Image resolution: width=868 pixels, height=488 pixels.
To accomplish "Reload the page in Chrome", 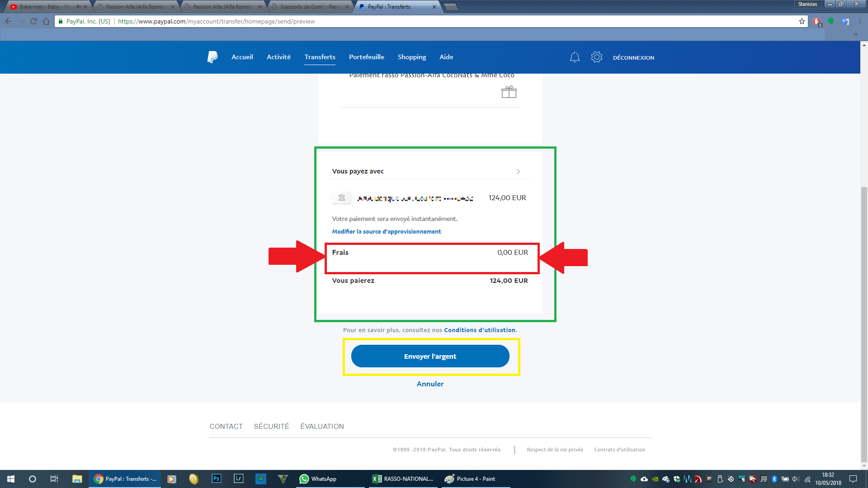I will pos(33,21).
